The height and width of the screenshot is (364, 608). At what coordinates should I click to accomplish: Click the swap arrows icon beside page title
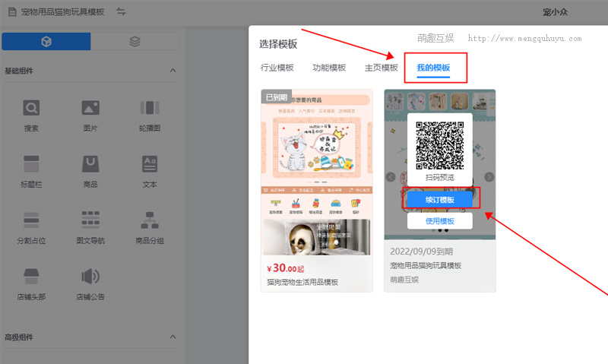coord(121,12)
